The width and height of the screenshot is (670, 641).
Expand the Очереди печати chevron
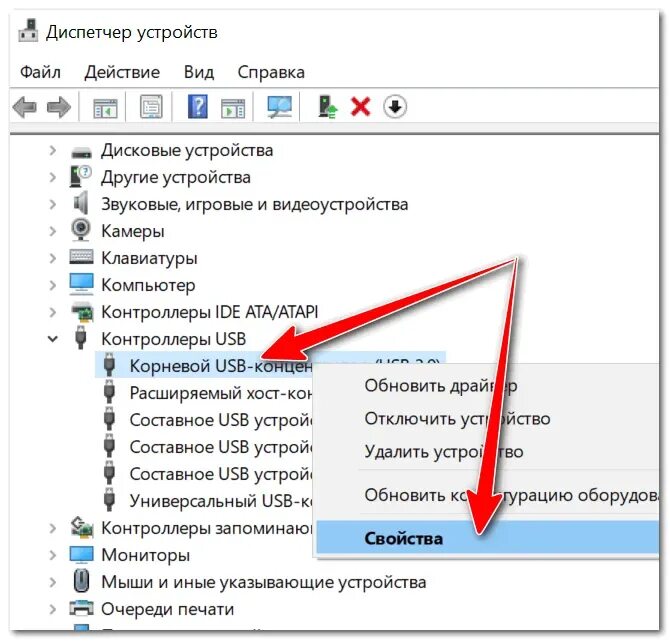click(53, 609)
